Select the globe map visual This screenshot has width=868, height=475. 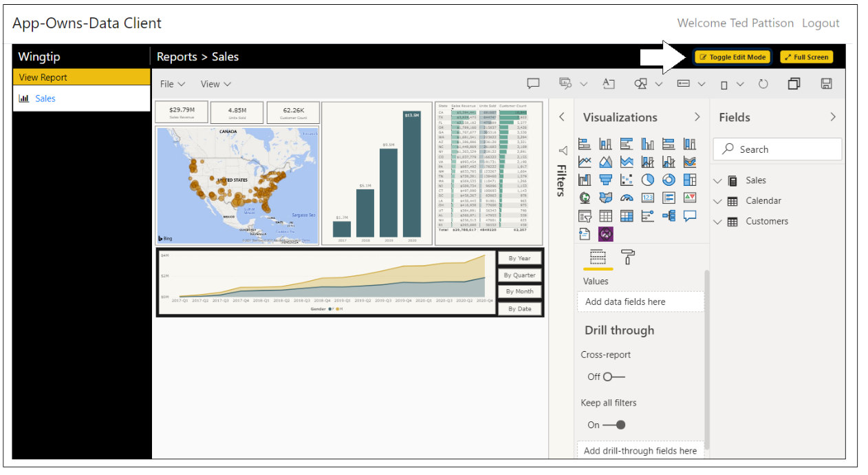click(x=585, y=198)
